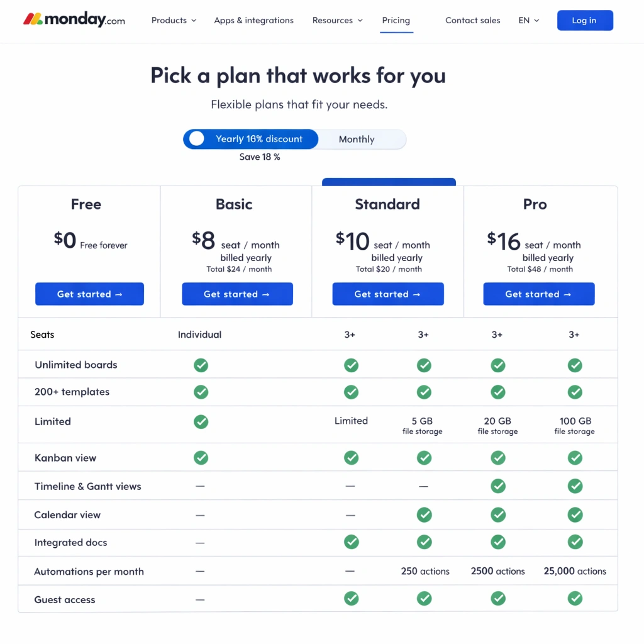Screen dimensions: 644x644
Task: Click rightmost checkmark in Timeline & Gantt views row
Action: pos(575,486)
